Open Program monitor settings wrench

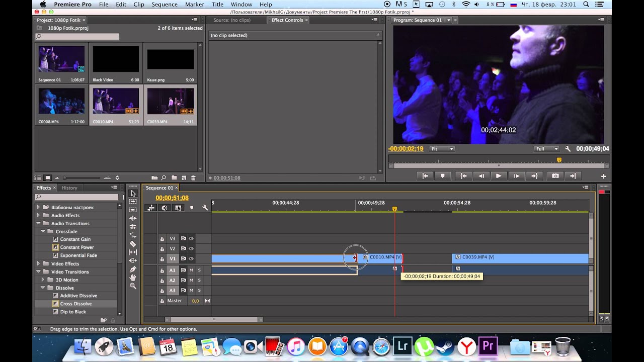coord(568,149)
